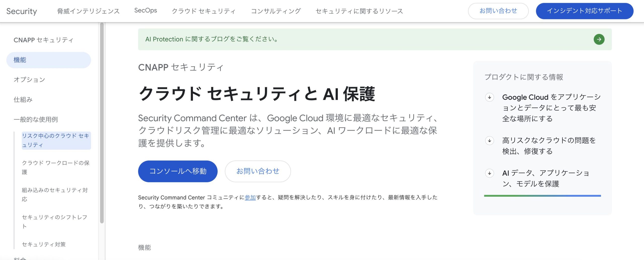
Task: Click the sidebar vertical scrollbar
Action: [x=102, y=123]
